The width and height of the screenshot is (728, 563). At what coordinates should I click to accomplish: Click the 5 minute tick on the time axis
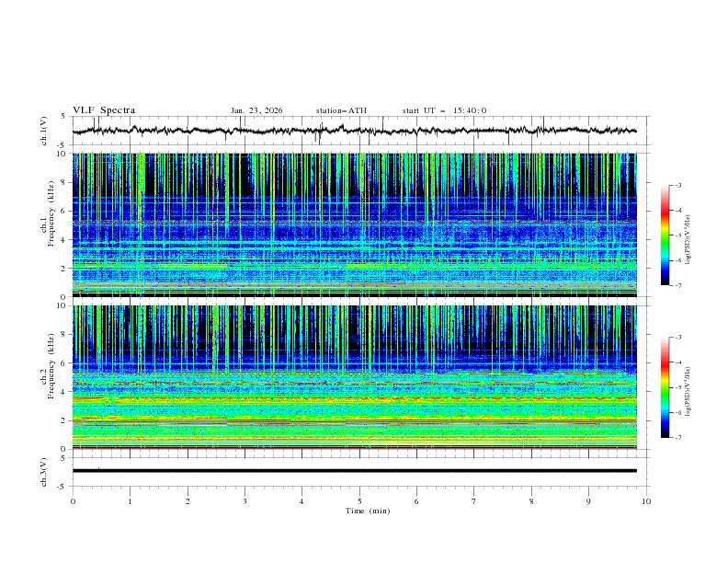[x=359, y=501]
